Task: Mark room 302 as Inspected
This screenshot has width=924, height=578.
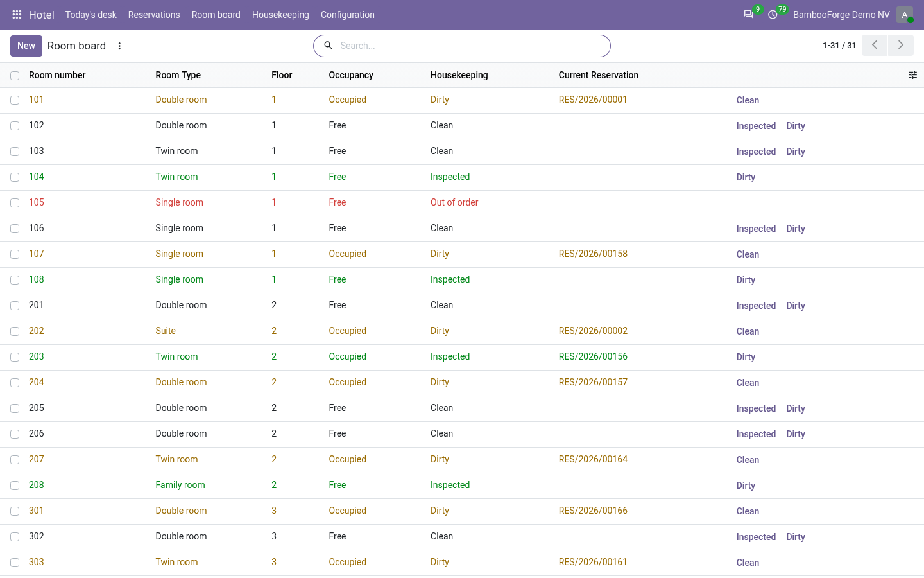Action: point(756,537)
